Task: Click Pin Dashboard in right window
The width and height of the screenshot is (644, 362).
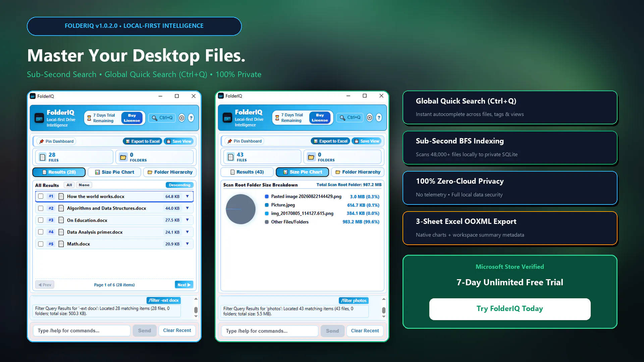Action: tap(245, 141)
